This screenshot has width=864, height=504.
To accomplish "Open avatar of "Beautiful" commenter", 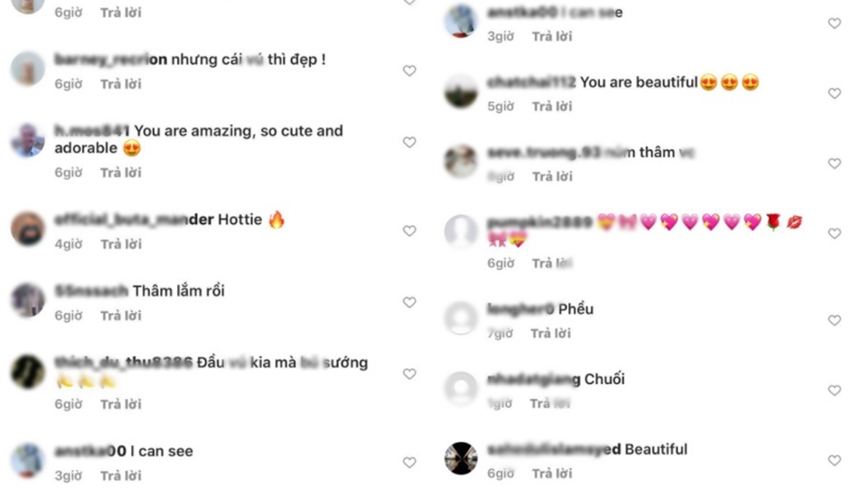I will pos(461,458).
